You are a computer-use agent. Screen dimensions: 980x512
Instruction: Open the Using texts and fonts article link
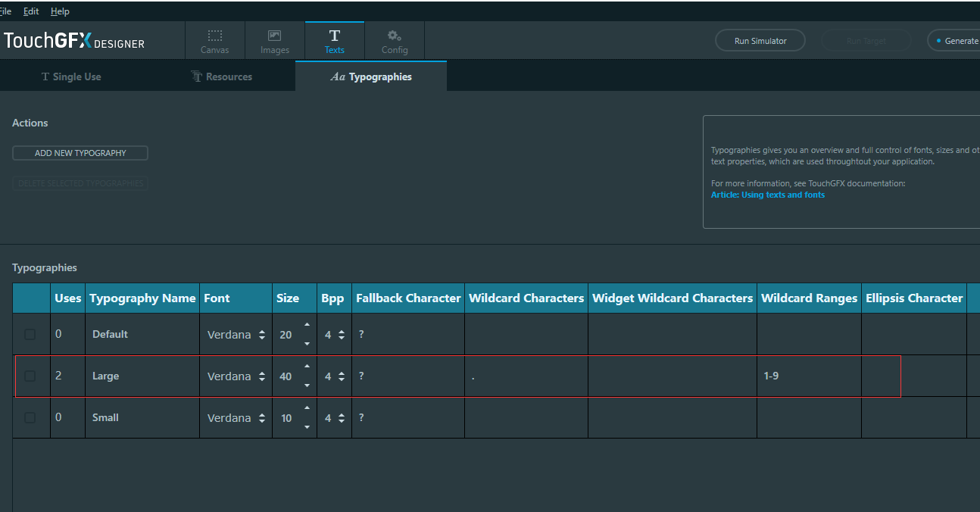coord(767,194)
